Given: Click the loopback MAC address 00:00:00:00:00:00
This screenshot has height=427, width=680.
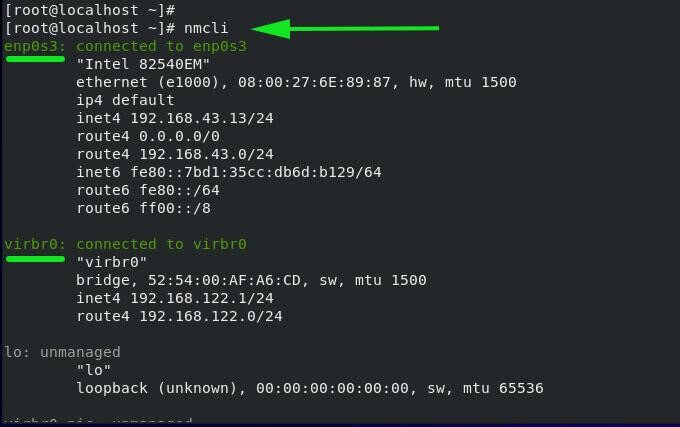Looking at the screenshot, I should [x=336, y=388].
